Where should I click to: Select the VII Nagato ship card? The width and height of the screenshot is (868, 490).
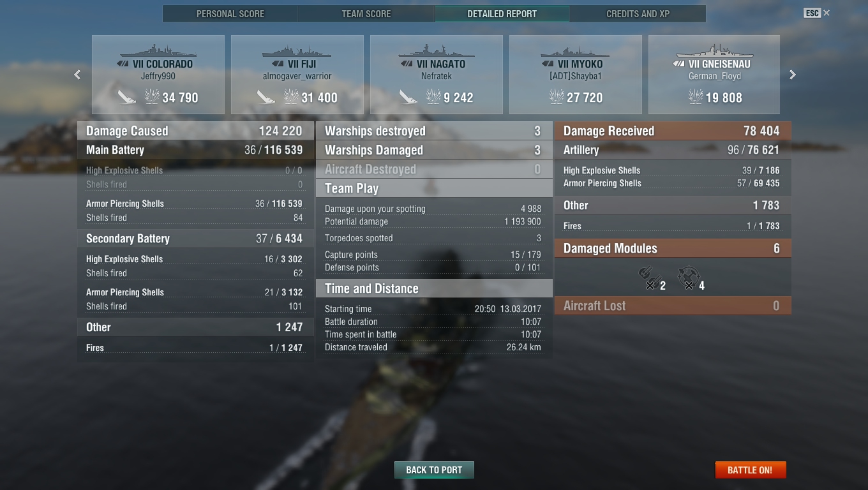pyautogui.click(x=437, y=75)
